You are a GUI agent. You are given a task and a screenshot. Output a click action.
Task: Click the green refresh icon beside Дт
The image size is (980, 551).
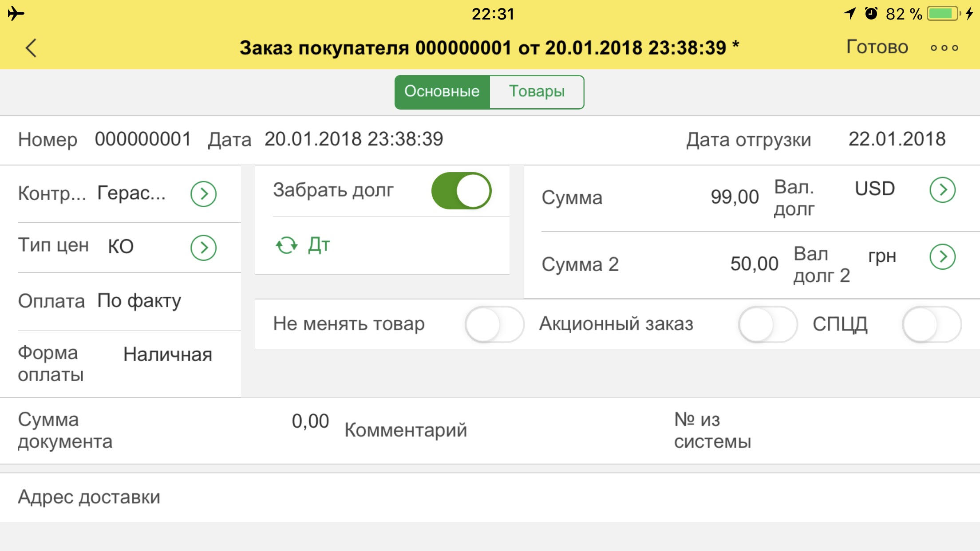pyautogui.click(x=286, y=245)
